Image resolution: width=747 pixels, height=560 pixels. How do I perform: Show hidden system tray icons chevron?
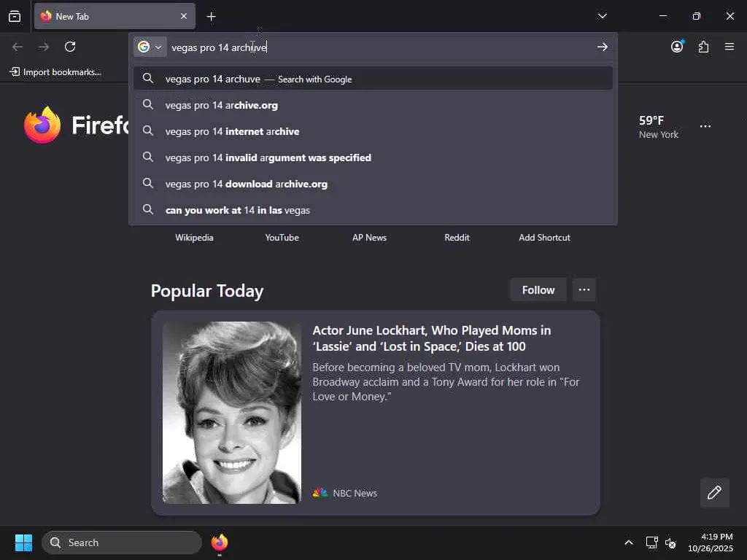point(629,542)
